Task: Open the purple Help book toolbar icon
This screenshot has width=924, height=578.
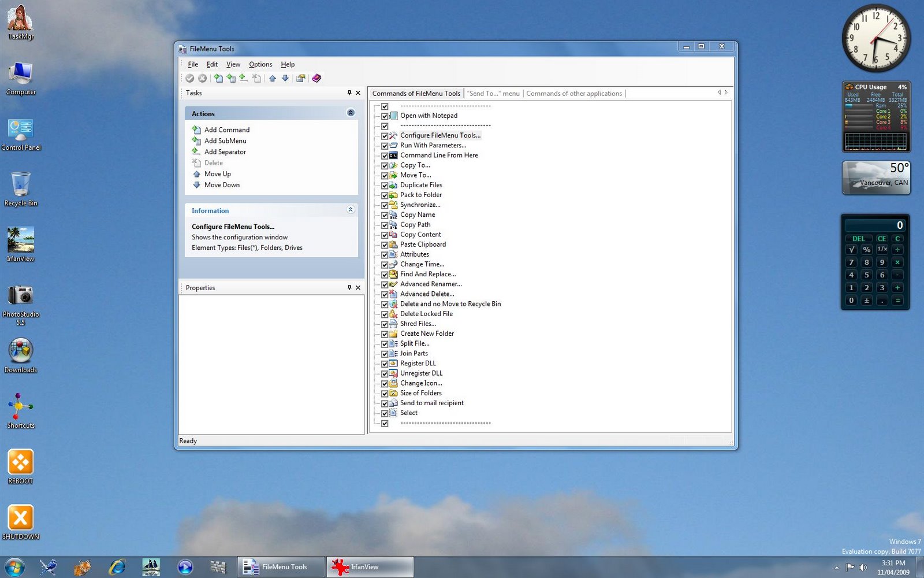Action: pos(316,78)
